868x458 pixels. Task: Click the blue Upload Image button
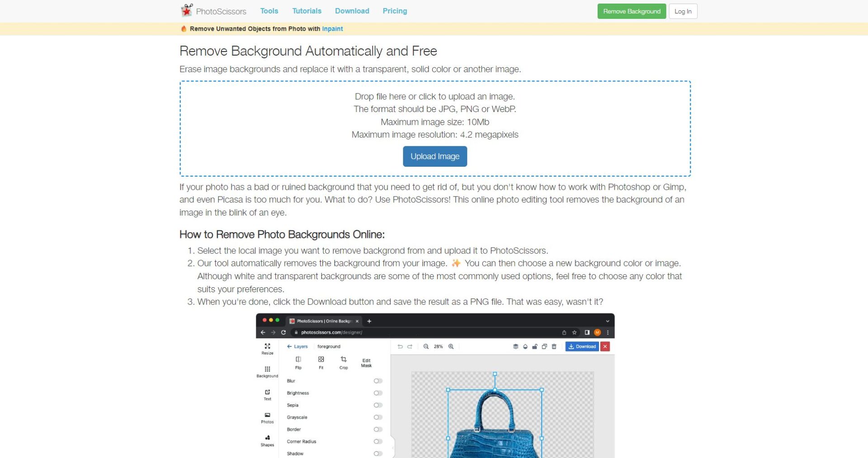(x=435, y=156)
